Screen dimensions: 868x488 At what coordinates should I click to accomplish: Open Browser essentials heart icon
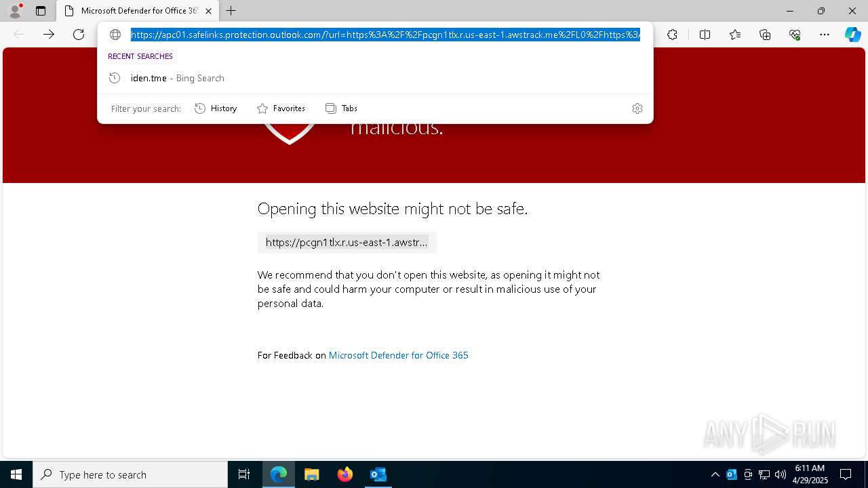[795, 35]
